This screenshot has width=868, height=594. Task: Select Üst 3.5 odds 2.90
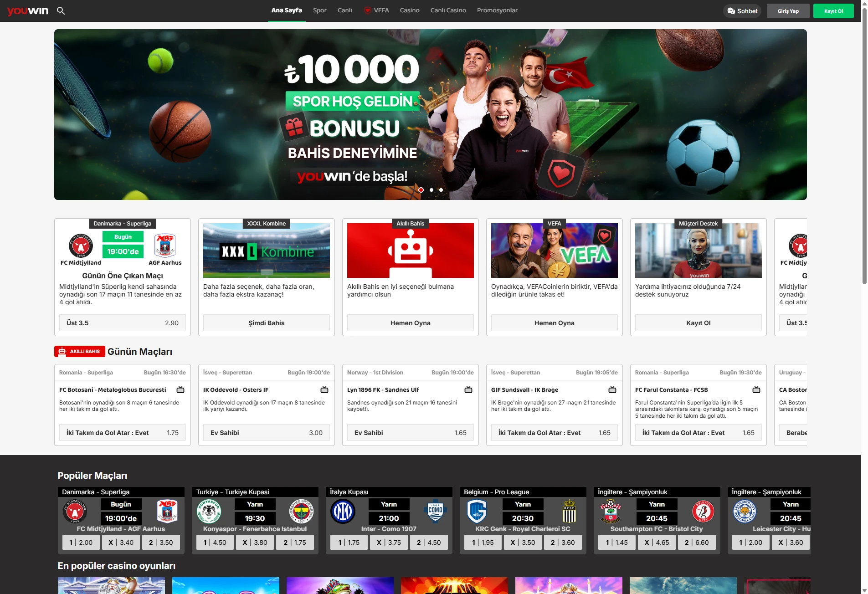pyautogui.click(x=123, y=323)
